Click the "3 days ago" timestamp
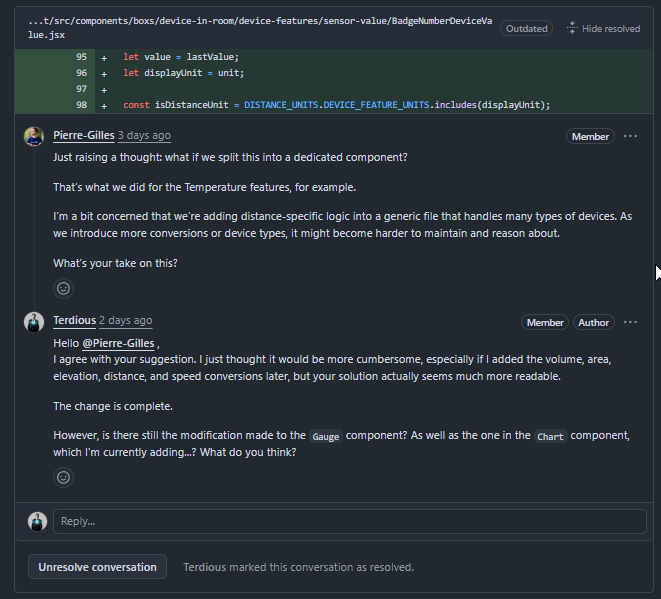The width and height of the screenshot is (661, 599). [x=144, y=135]
